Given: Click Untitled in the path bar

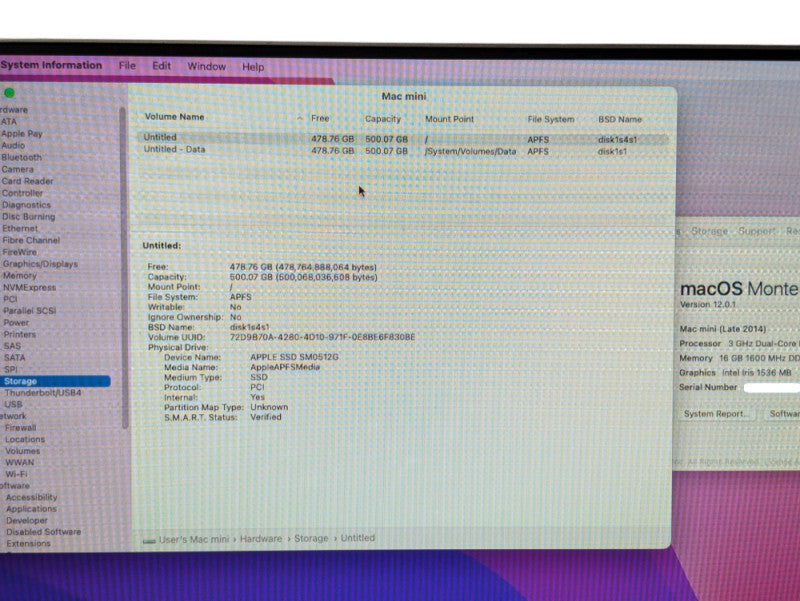Looking at the screenshot, I should (358, 538).
